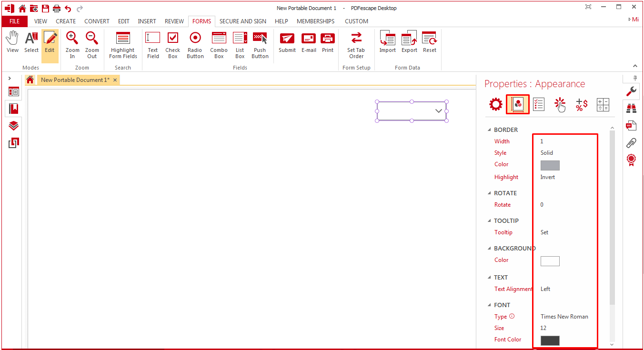Close the New Portable Document 1 tab

(x=115, y=80)
